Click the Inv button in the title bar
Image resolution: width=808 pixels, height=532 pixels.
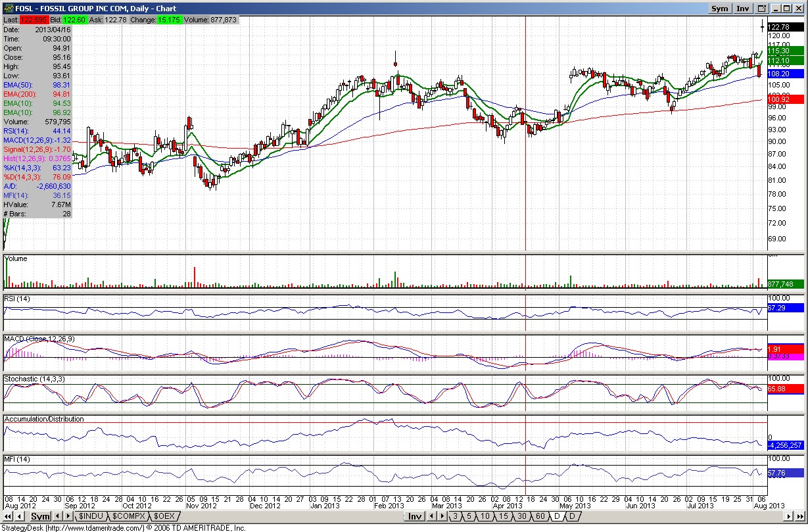tap(743, 9)
